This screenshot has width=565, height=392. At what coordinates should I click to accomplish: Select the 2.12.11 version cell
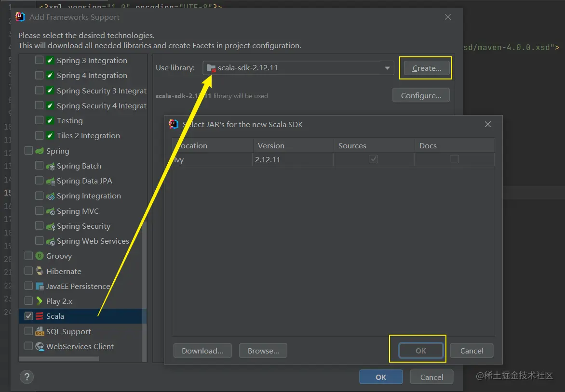coord(293,159)
